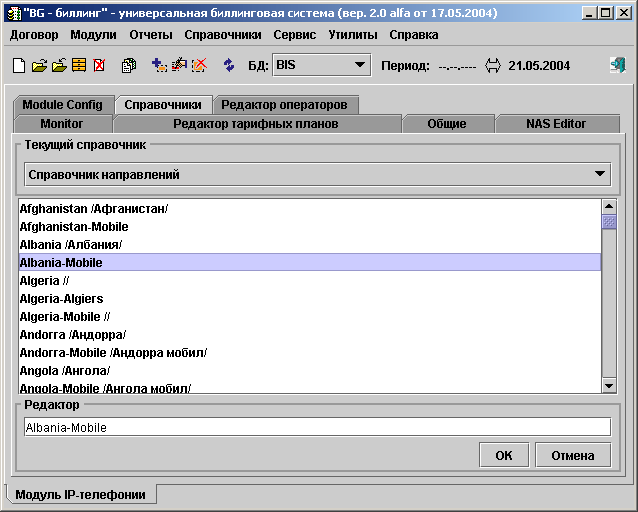Click the period arrows icon beside the date
The image size is (638, 512).
(492, 66)
